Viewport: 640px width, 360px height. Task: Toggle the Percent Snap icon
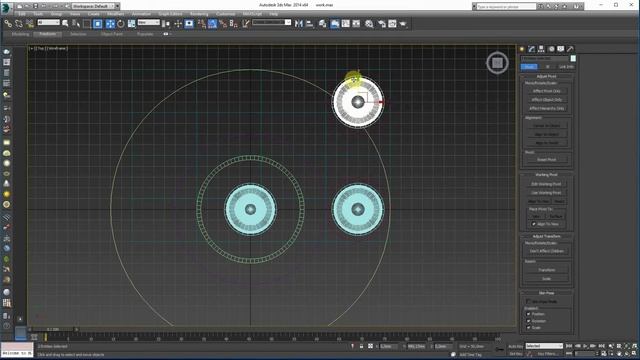click(223, 24)
